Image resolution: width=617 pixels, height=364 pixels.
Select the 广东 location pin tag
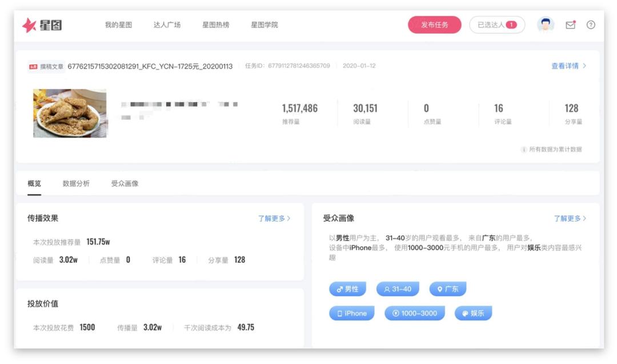click(x=447, y=289)
